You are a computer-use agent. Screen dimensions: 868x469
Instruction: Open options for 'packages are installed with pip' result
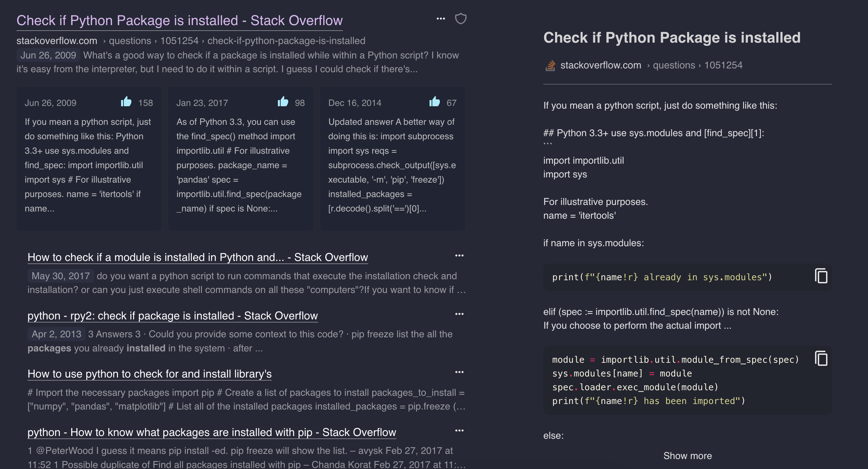(x=459, y=430)
